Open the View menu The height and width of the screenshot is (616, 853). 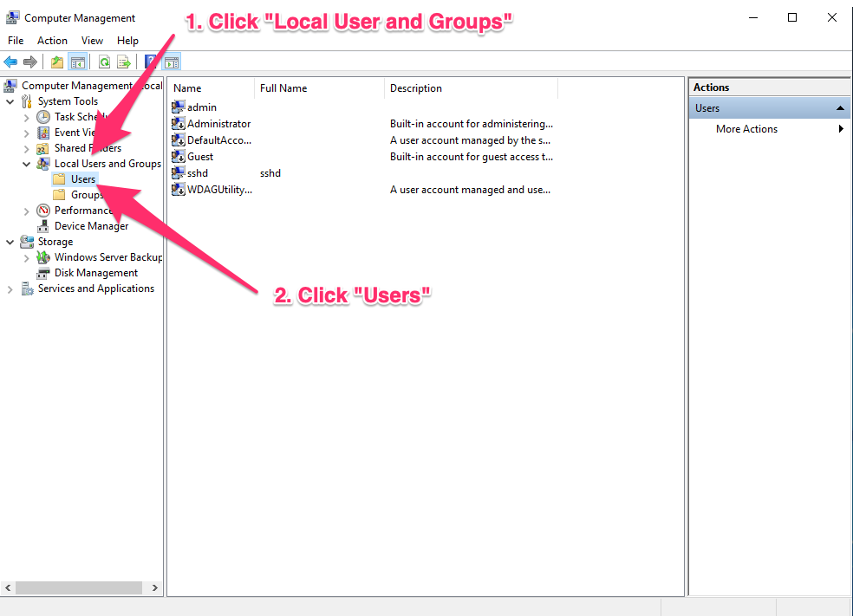(x=92, y=40)
